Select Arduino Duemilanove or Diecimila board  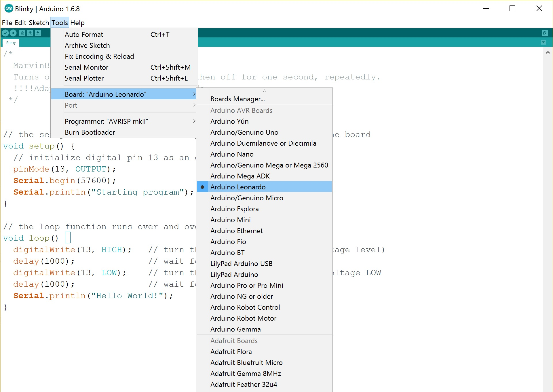(264, 143)
